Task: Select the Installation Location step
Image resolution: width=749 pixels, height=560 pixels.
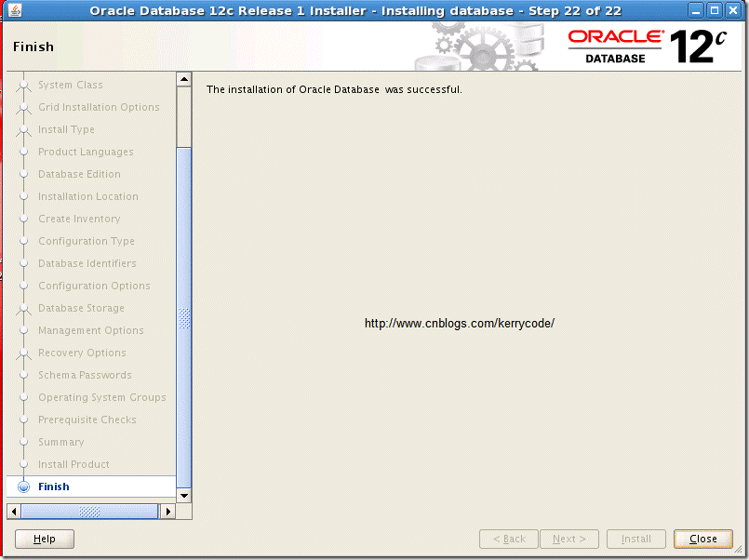Action: tap(88, 196)
